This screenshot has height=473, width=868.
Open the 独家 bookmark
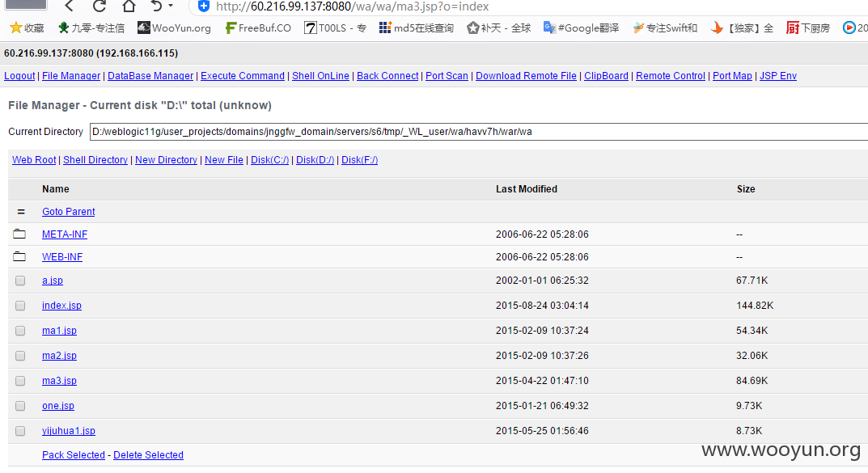click(x=743, y=27)
